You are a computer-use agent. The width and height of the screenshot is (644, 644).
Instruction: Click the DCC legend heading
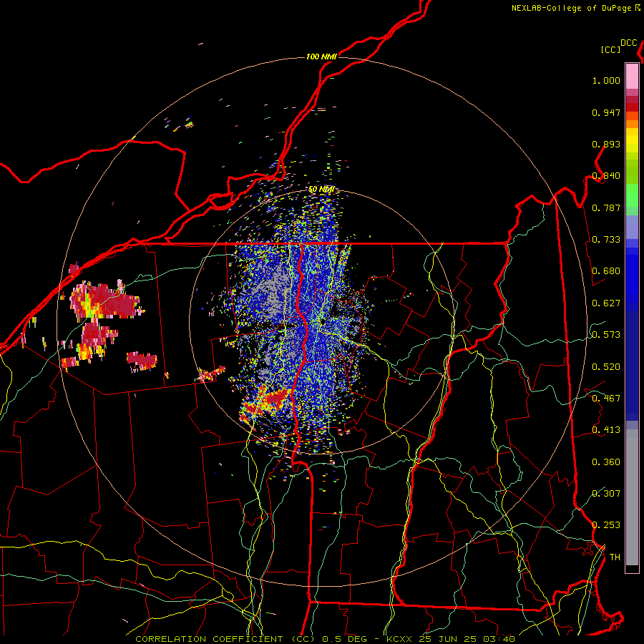[x=629, y=43]
